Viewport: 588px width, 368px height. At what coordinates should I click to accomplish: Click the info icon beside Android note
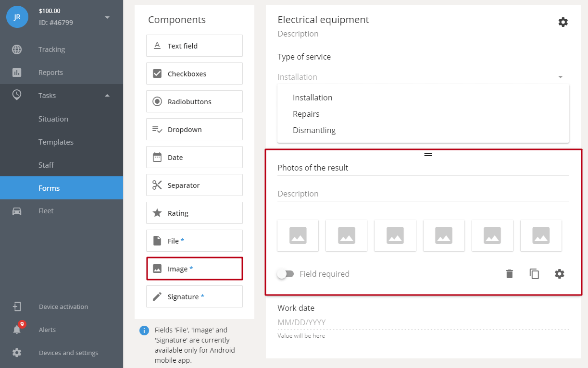pyautogui.click(x=144, y=331)
